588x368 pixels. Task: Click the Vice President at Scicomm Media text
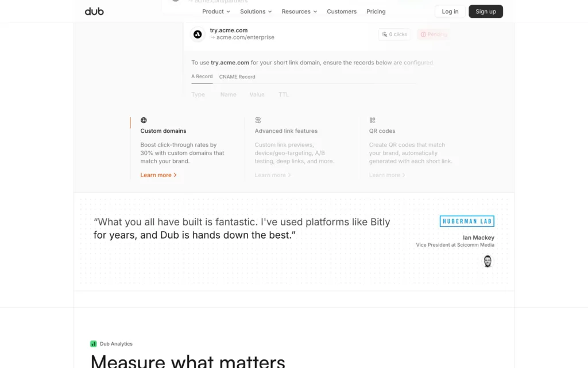tap(455, 245)
